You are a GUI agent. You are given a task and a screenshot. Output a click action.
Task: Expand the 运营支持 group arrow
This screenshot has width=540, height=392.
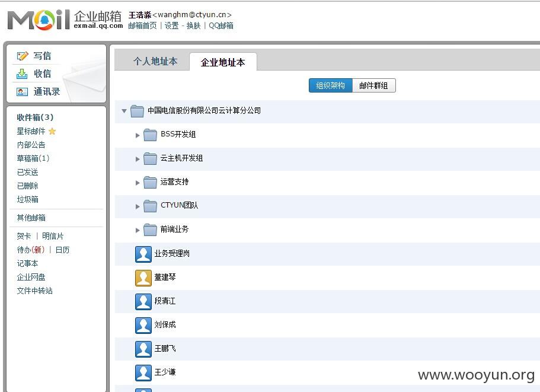(138, 183)
